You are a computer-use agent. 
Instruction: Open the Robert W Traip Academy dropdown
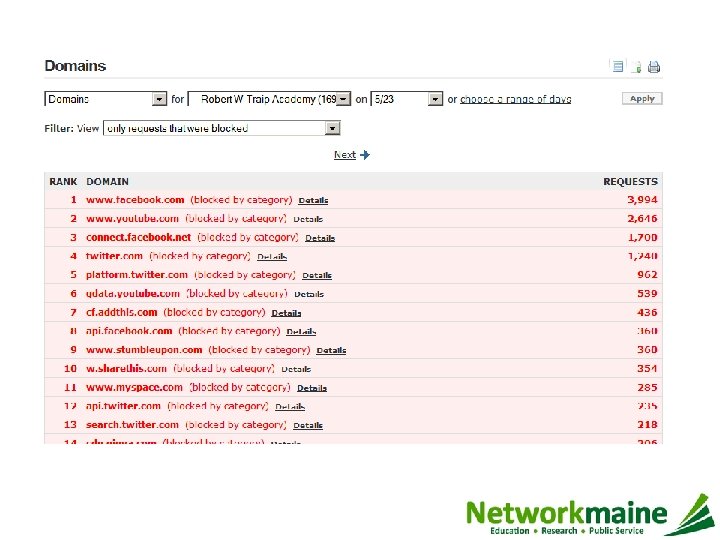270,99
